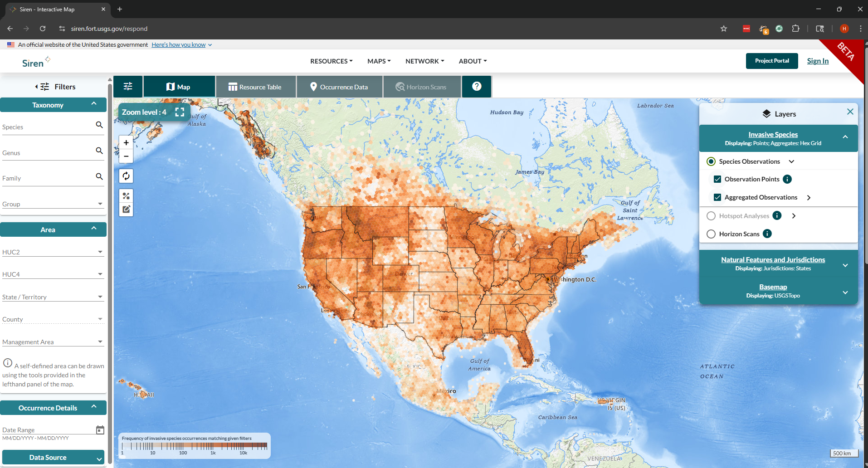Select the Horizon Scans radio button
Screen dimensions: 868x468
[x=711, y=234]
